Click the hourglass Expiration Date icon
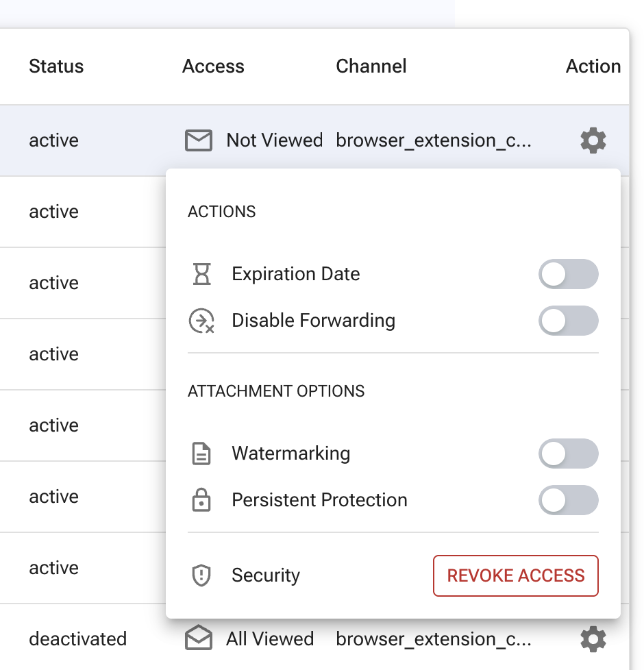The width and height of the screenshot is (644, 670). (x=201, y=274)
